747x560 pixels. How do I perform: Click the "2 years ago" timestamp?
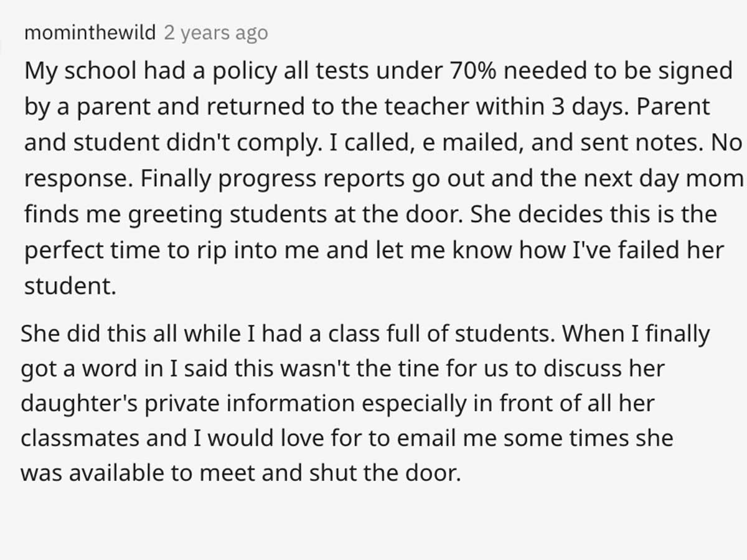[215, 32]
